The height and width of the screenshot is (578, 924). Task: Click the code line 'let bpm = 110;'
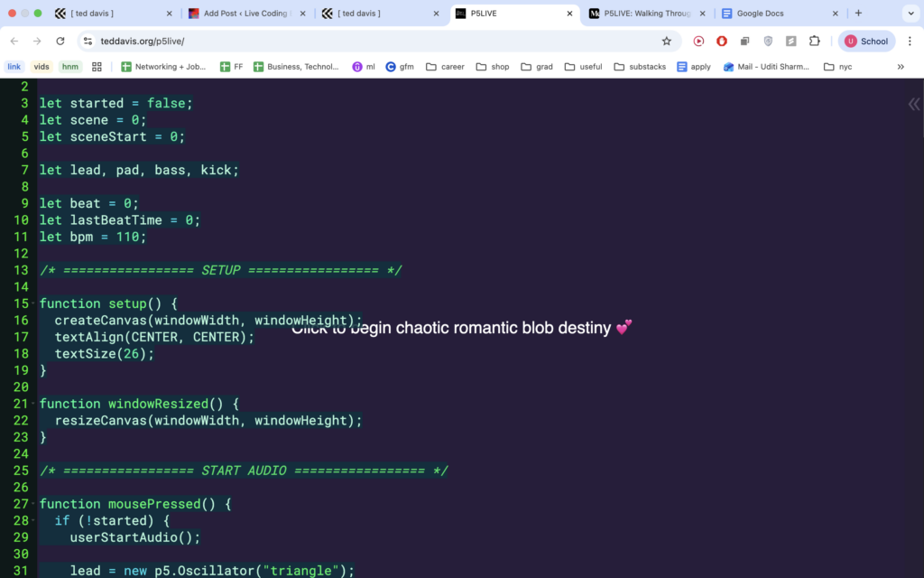(x=92, y=237)
